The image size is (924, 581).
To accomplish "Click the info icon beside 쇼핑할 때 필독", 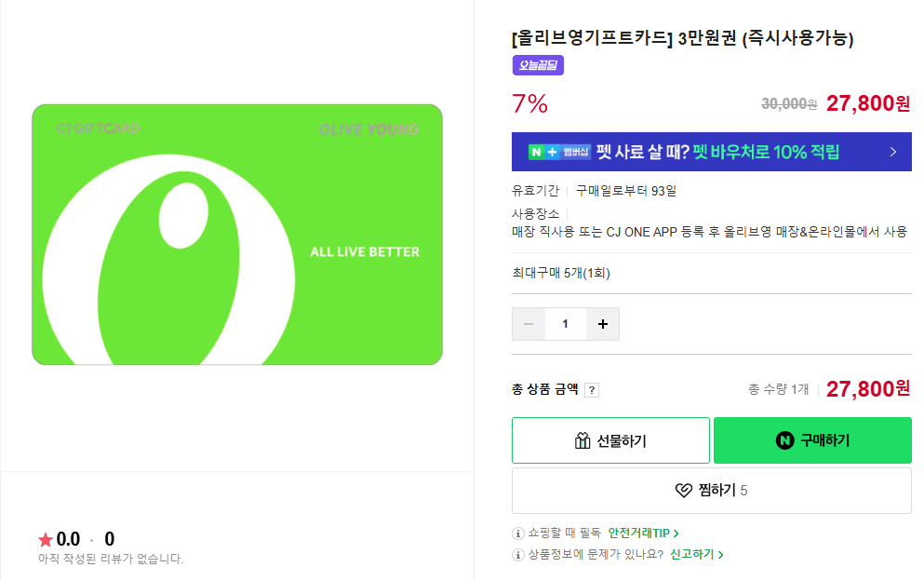I will click(x=518, y=534).
